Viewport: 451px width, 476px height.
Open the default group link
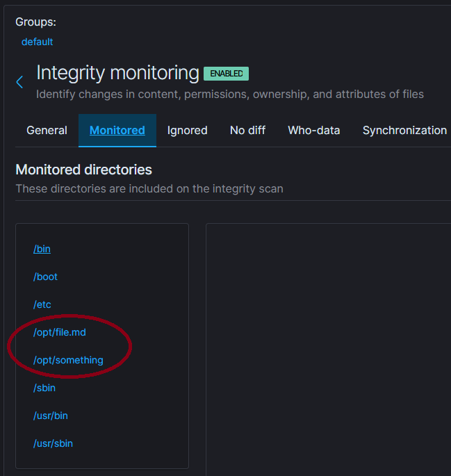click(37, 42)
